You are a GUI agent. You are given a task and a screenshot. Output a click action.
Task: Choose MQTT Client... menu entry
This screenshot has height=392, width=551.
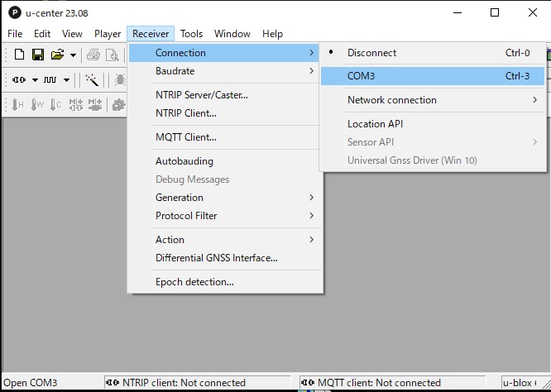(x=224, y=137)
